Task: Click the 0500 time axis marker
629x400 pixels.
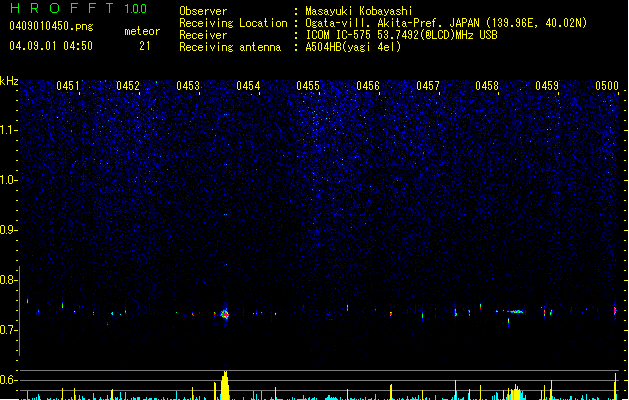Action: click(x=607, y=86)
